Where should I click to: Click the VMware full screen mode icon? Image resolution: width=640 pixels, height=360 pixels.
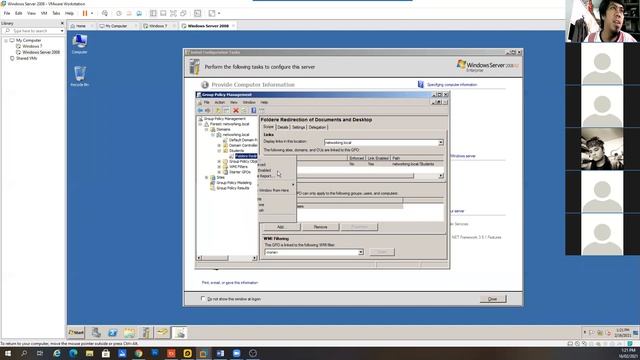[173, 13]
